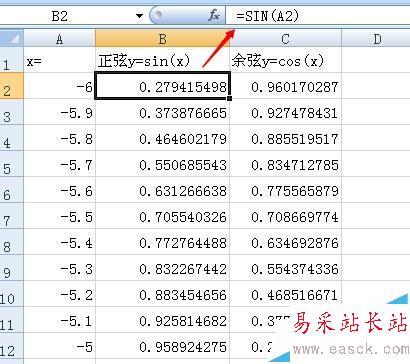Select row 2 header

tap(12, 86)
